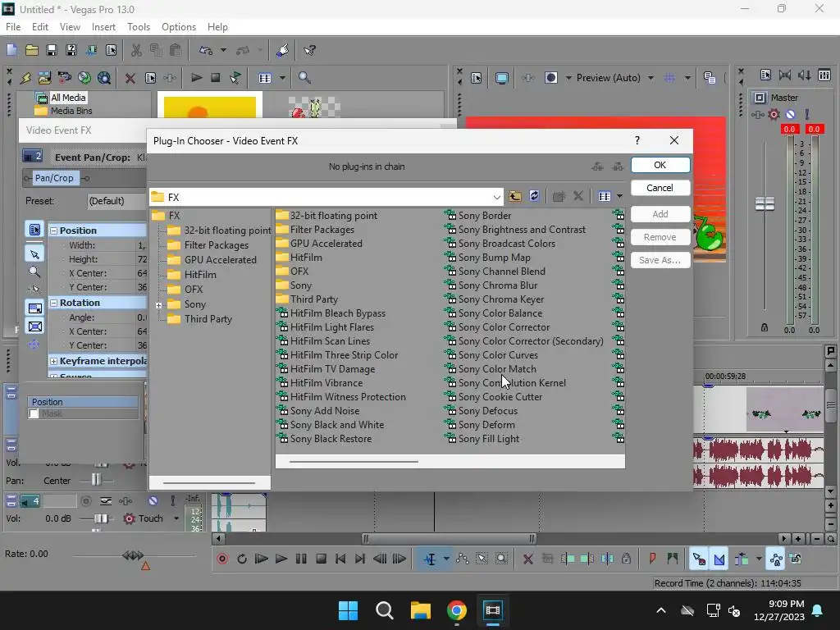The height and width of the screenshot is (630, 840).
Task: Open the Edit menu
Action: [x=39, y=27]
